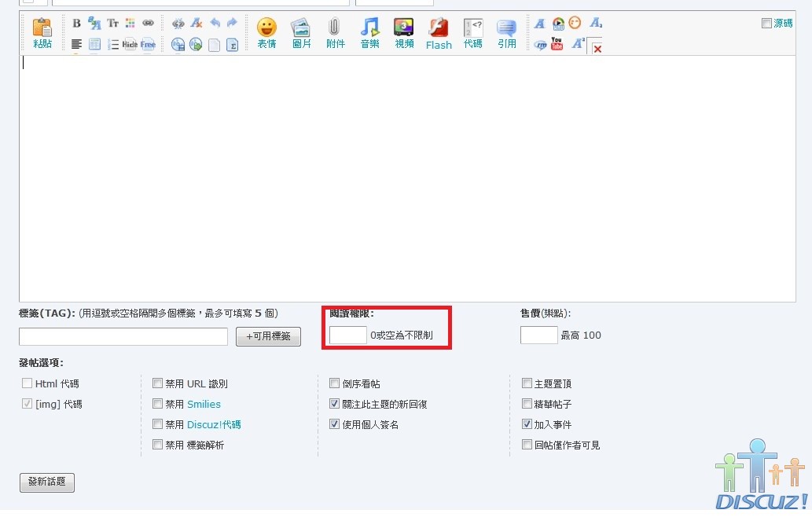This screenshot has width=812, height=517.
Task: Insert Flash content
Action: pyautogui.click(x=439, y=34)
